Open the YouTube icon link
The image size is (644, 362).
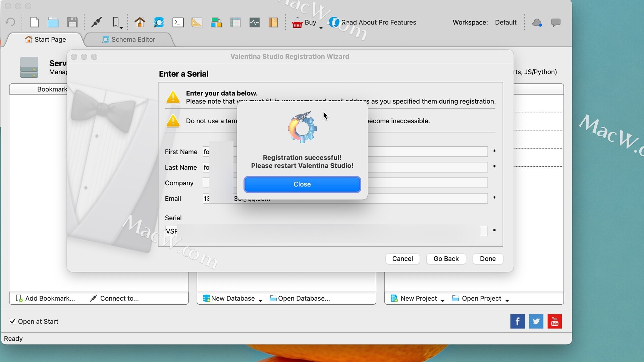[x=555, y=321]
